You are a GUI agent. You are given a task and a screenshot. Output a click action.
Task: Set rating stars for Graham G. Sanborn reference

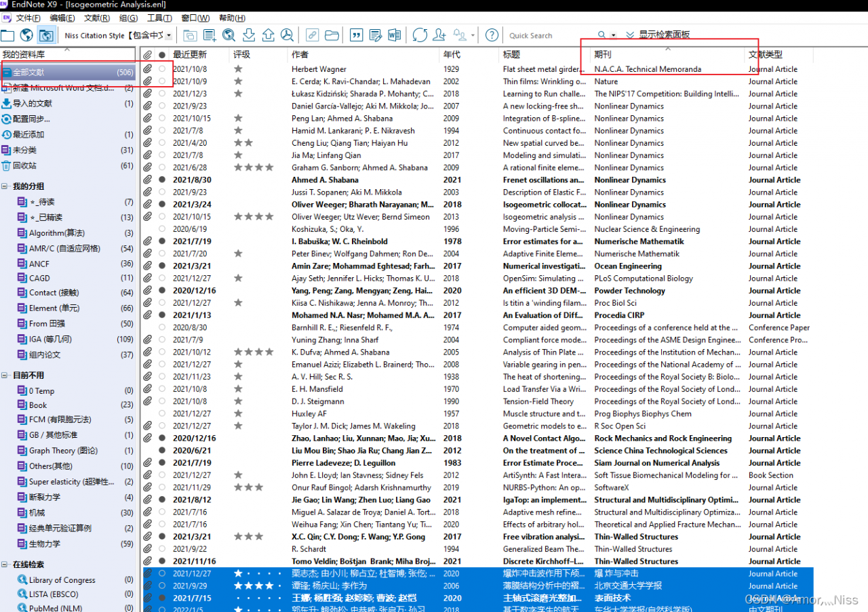pyautogui.click(x=254, y=167)
